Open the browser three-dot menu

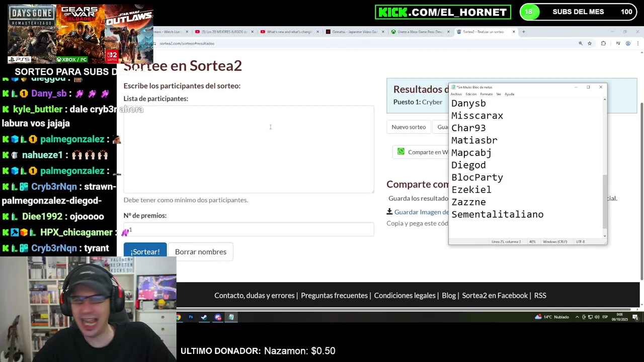(x=637, y=43)
